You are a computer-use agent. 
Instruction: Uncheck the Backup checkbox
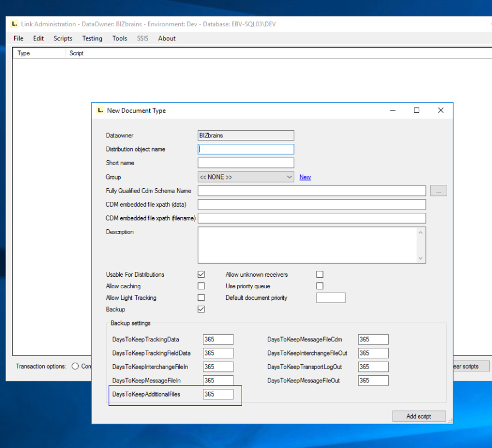click(x=201, y=309)
